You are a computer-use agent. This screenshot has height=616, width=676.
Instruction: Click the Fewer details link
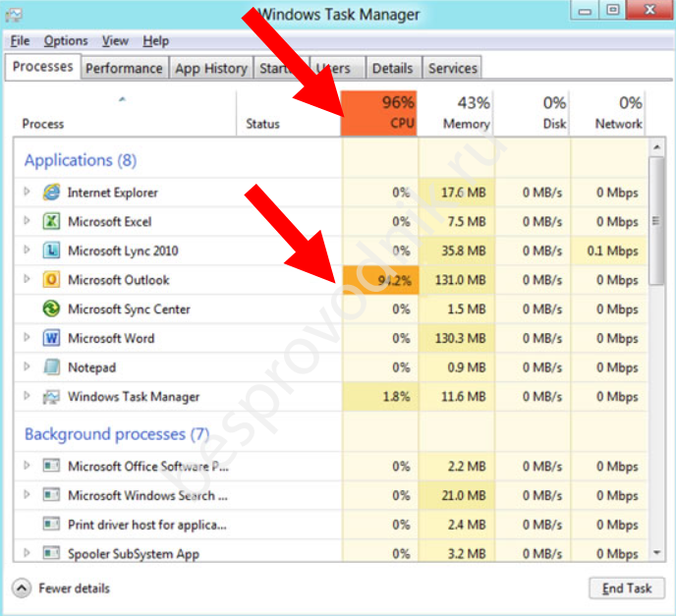tap(74, 588)
